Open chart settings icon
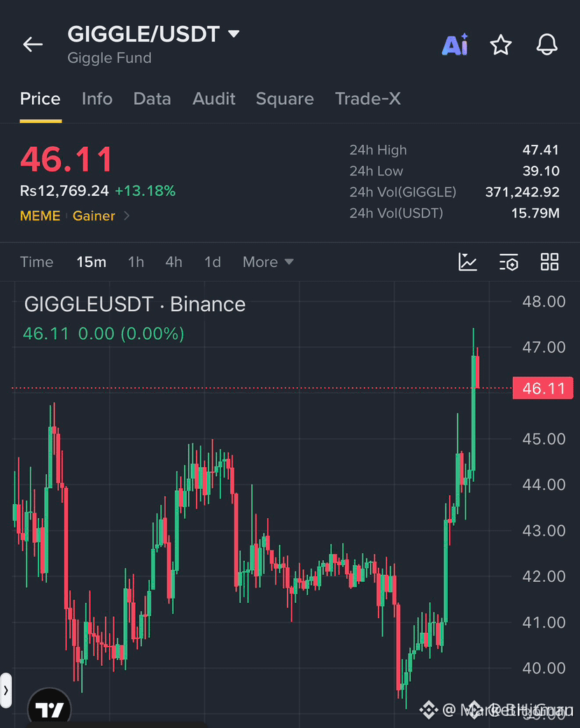Image resolution: width=580 pixels, height=728 pixels. coord(509,262)
